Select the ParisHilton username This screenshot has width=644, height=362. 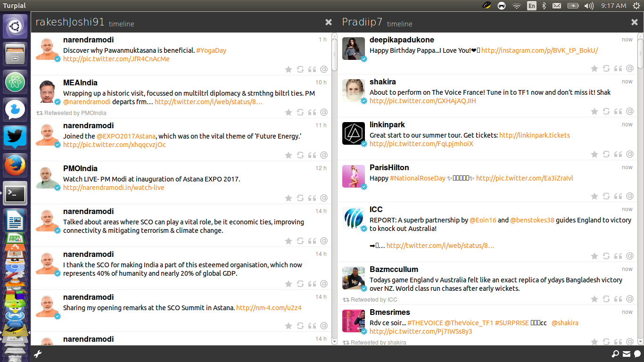click(389, 168)
